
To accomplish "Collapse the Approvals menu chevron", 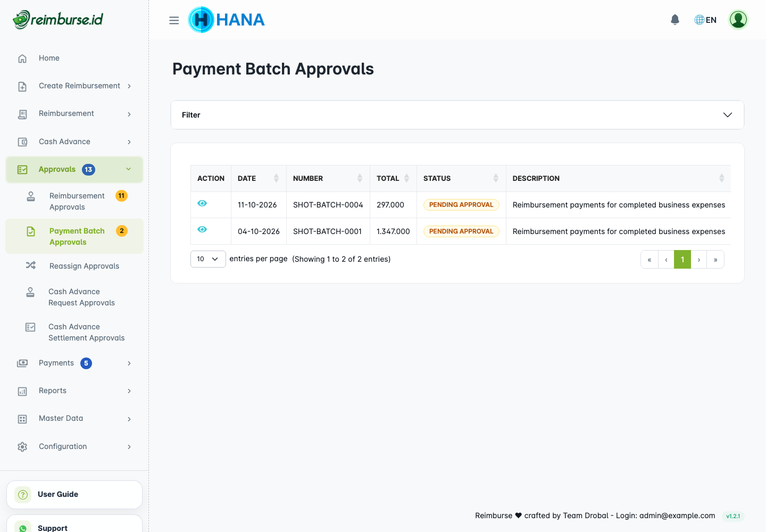I will 128,169.
